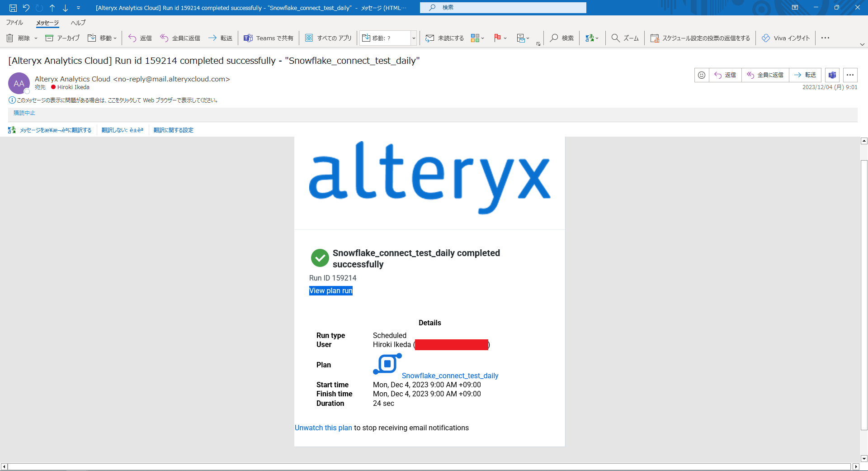Click the horizontal scrollbar right arrow
868x471 pixels.
tap(855, 466)
